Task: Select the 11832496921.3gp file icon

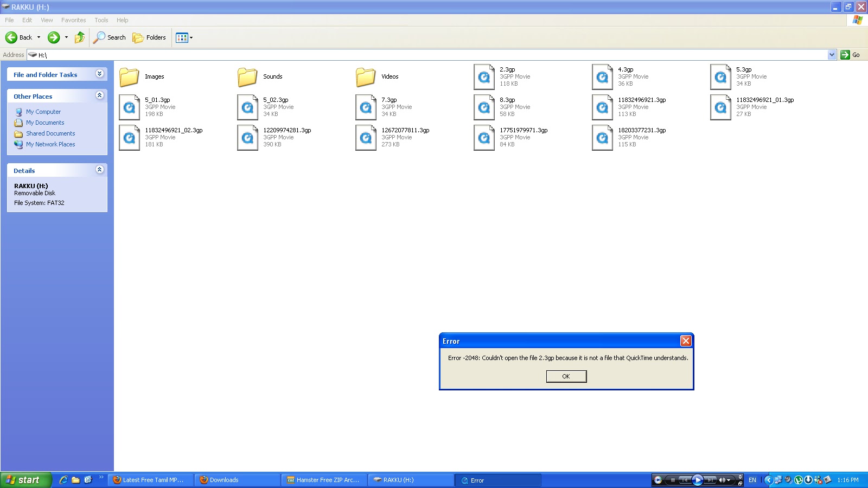Action: [602, 107]
